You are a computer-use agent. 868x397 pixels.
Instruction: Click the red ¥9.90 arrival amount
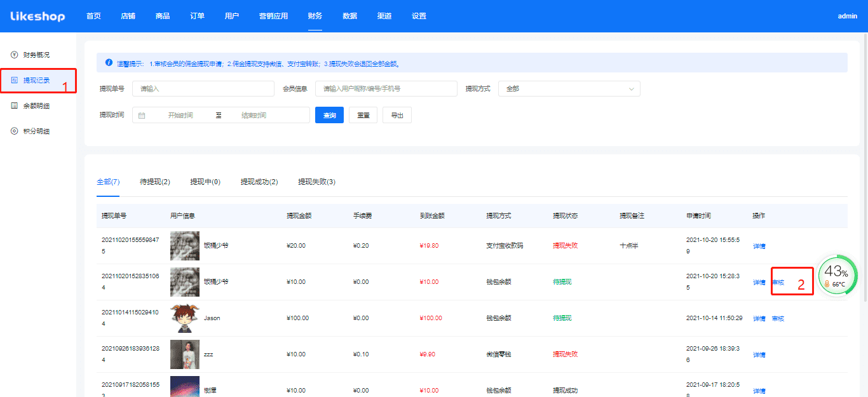427,354
